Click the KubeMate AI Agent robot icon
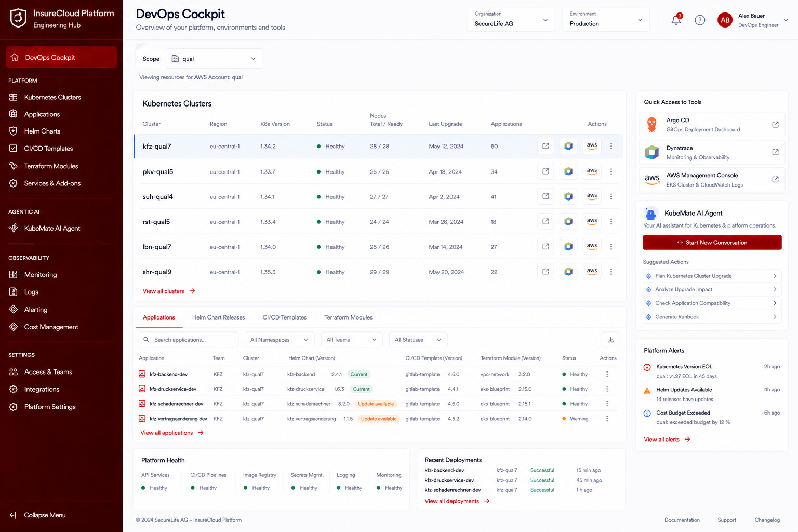This screenshot has width=798, height=532. tap(651, 214)
